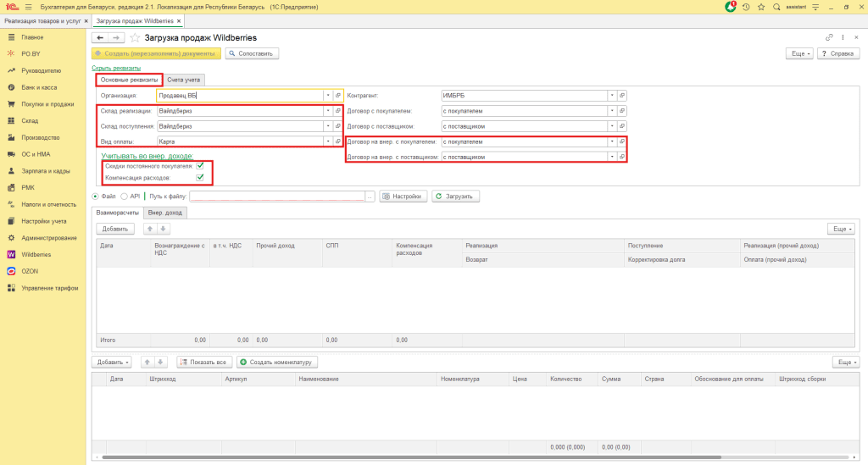
Task: Select the API radio button
Action: pyautogui.click(x=124, y=197)
